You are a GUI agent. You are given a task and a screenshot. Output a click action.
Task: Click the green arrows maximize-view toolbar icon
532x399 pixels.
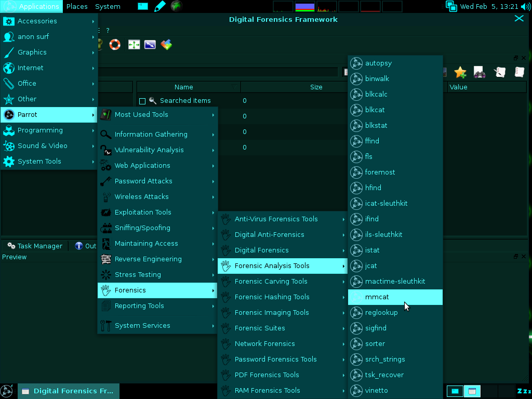[x=134, y=45]
